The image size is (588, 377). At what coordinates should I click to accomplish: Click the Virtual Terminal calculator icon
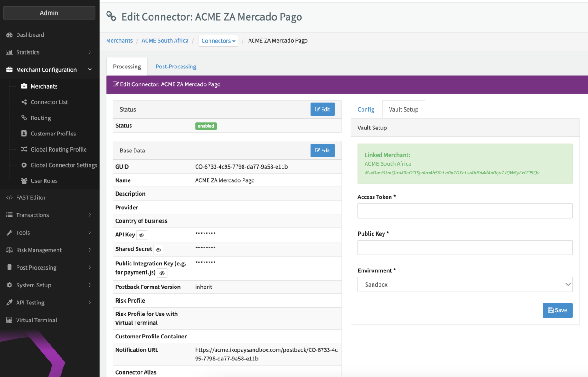[9, 320]
